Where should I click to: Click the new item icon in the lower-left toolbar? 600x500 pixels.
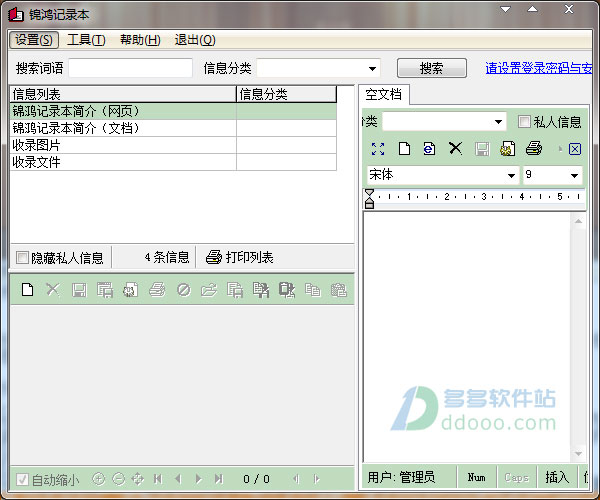(28, 290)
